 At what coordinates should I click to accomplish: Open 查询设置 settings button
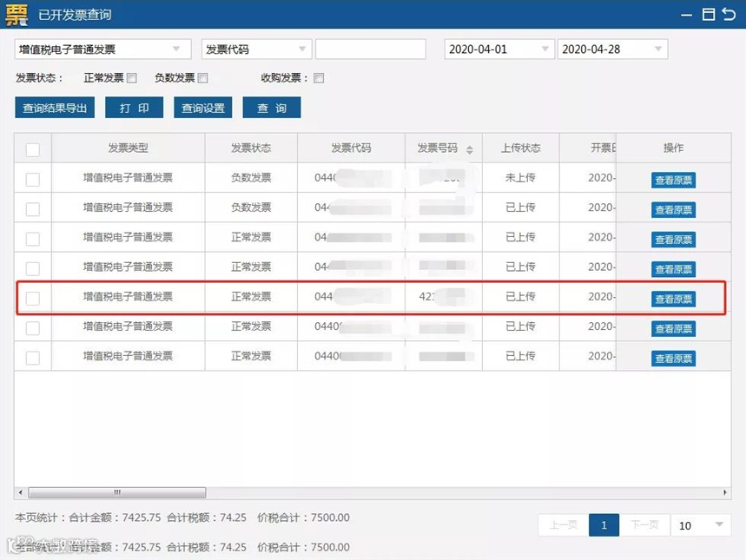(203, 108)
